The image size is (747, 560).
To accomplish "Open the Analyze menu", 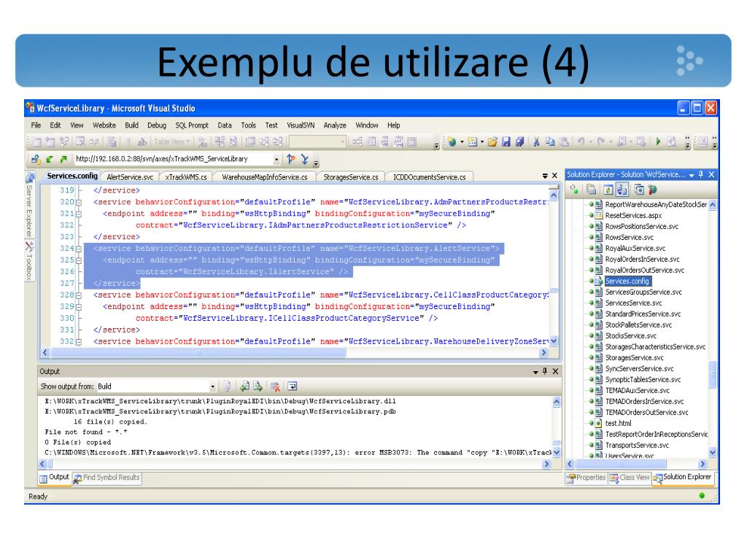I will click(335, 125).
